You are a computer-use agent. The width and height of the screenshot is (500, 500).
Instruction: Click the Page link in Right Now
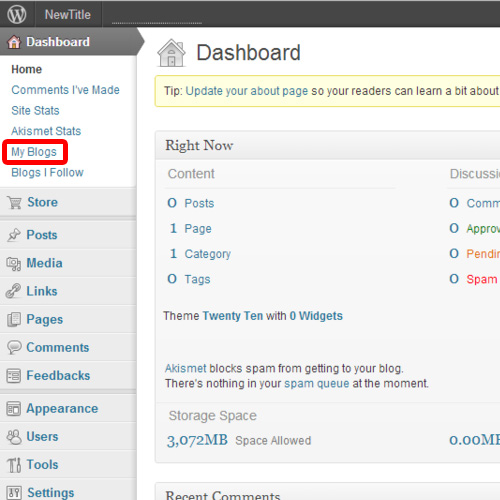coord(198,229)
